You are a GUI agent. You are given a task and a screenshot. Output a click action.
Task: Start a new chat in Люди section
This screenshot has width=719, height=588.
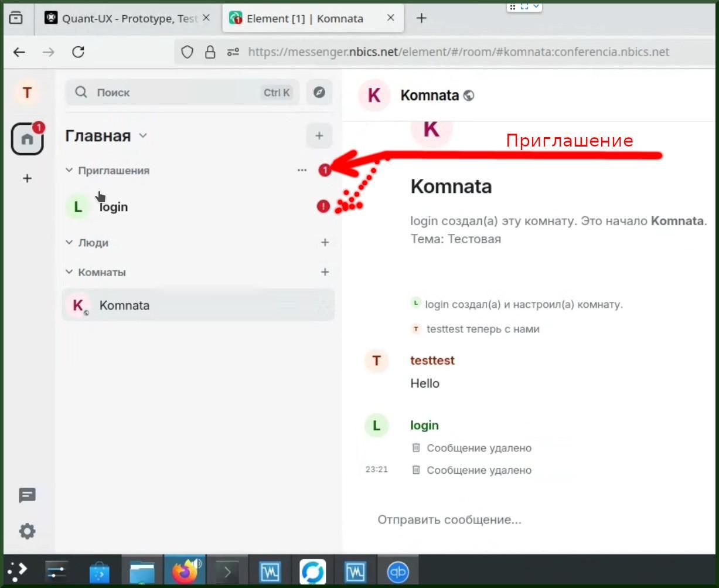pos(325,243)
